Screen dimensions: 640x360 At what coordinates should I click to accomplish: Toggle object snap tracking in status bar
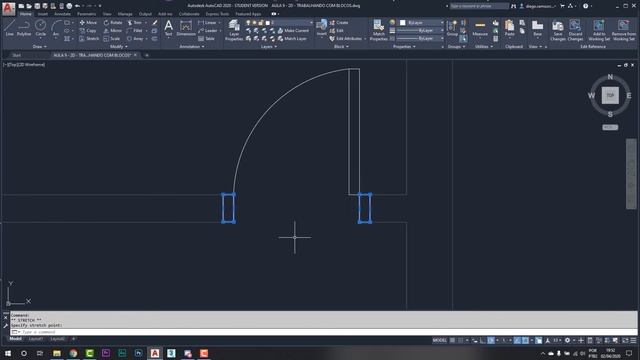coord(517,340)
